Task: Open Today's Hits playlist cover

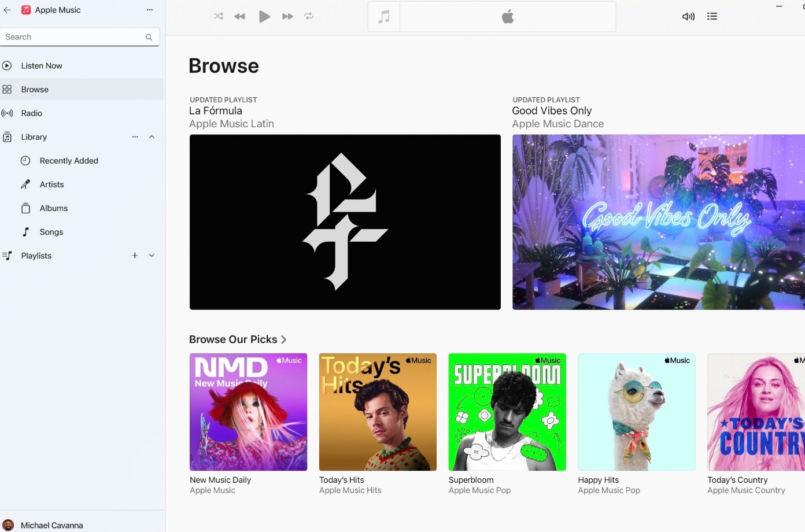Action: tap(378, 412)
